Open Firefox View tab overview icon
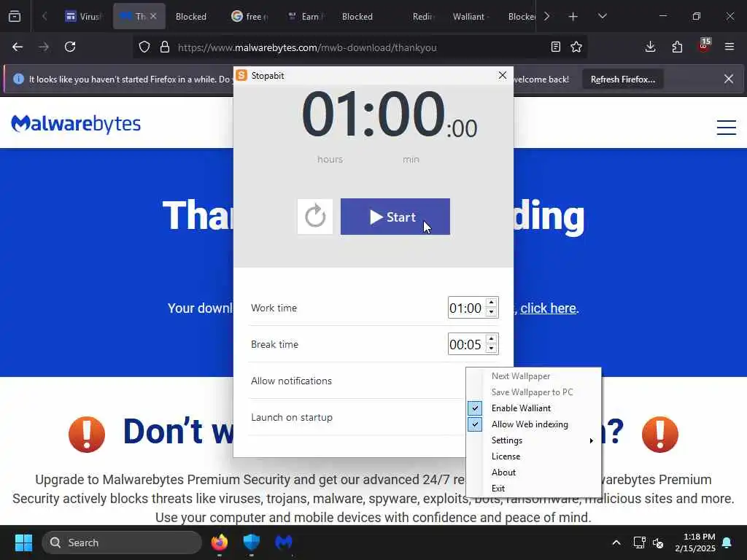The width and height of the screenshot is (747, 560). click(15, 16)
